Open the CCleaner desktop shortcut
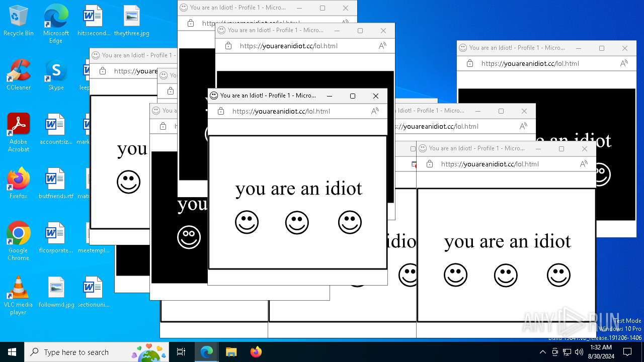644x362 pixels. pyautogui.click(x=19, y=75)
